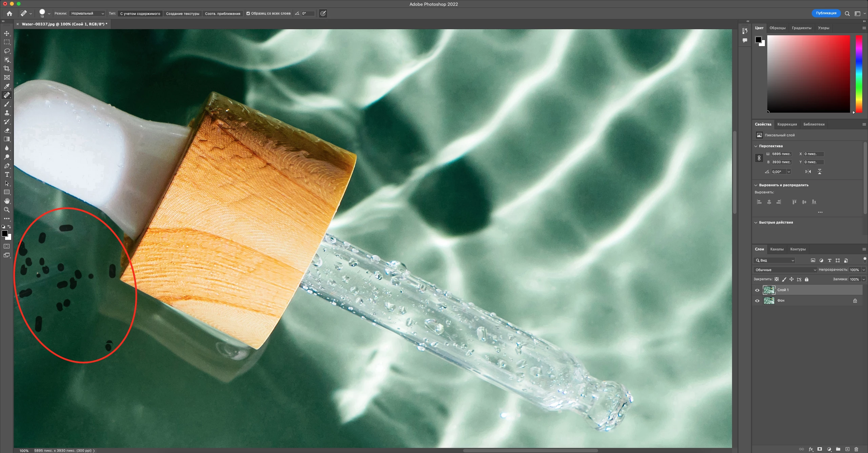Open the 'Обычные' blend mode dropdown
This screenshot has width=868, height=453.
point(785,270)
